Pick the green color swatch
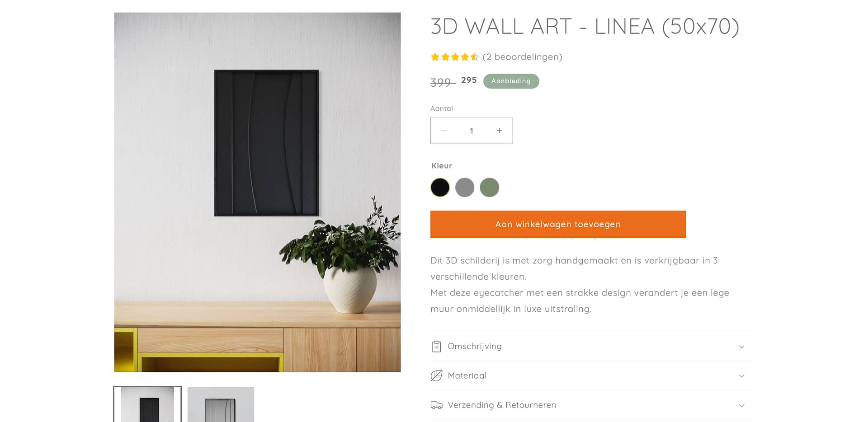This screenshot has width=868, height=422. coord(489,188)
